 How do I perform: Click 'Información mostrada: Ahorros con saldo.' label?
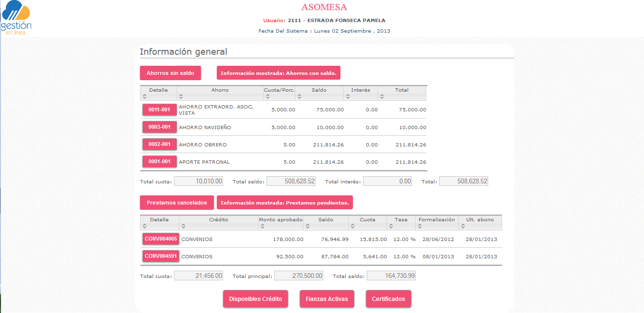point(279,73)
